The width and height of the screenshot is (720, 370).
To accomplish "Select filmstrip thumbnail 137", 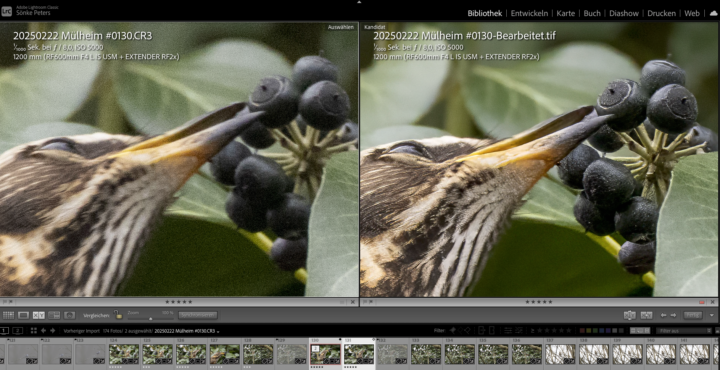I will 560,354.
